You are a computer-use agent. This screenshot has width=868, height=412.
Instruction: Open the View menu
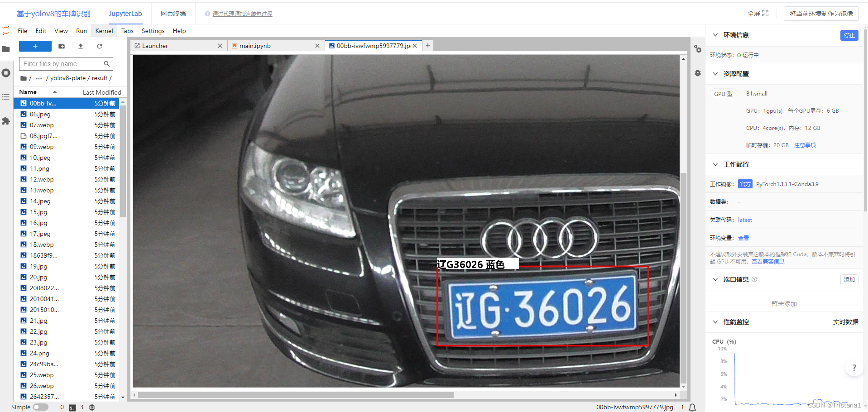[61, 31]
